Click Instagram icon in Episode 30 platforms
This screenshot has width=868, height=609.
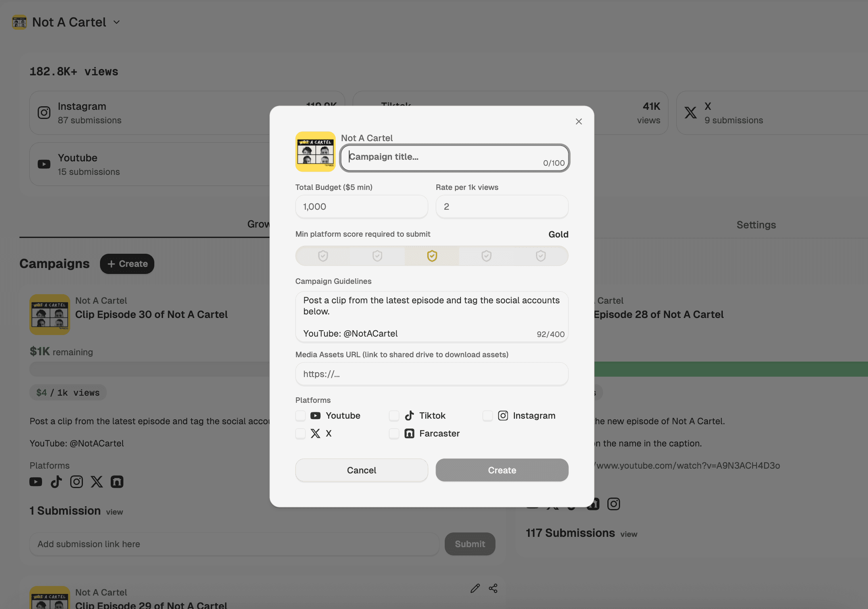pos(77,482)
